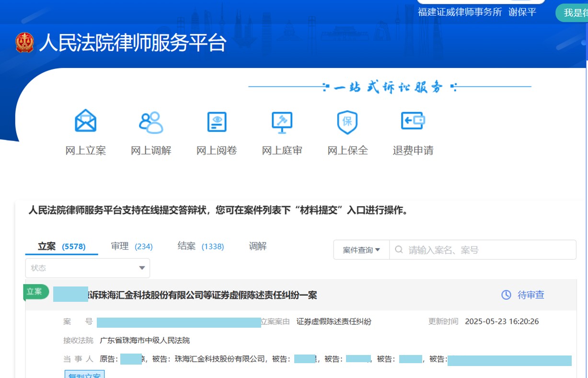The image size is (588, 378).
Task: Open the 网上庭审 gavel screen icon
Action: 282,122
